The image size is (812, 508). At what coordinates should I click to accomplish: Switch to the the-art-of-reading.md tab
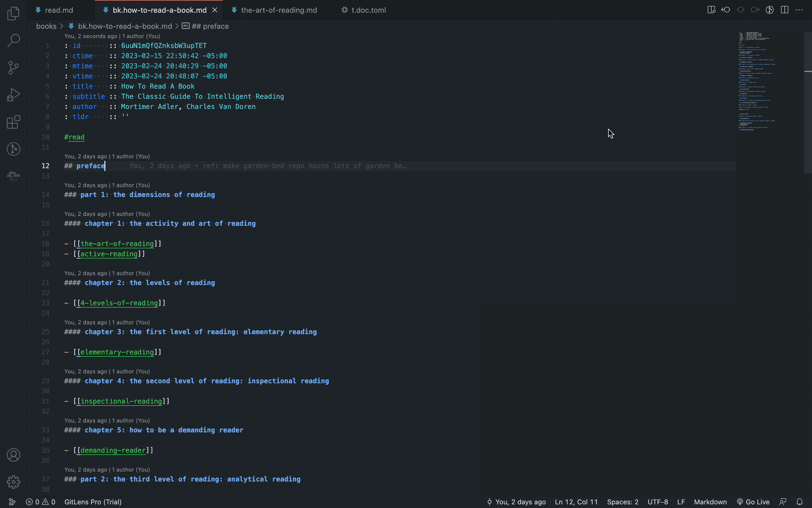pos(279,10)
